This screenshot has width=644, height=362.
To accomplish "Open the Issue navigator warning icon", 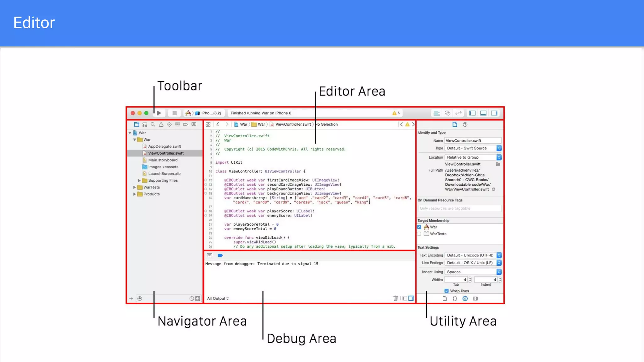I will [x=161, y=124].
